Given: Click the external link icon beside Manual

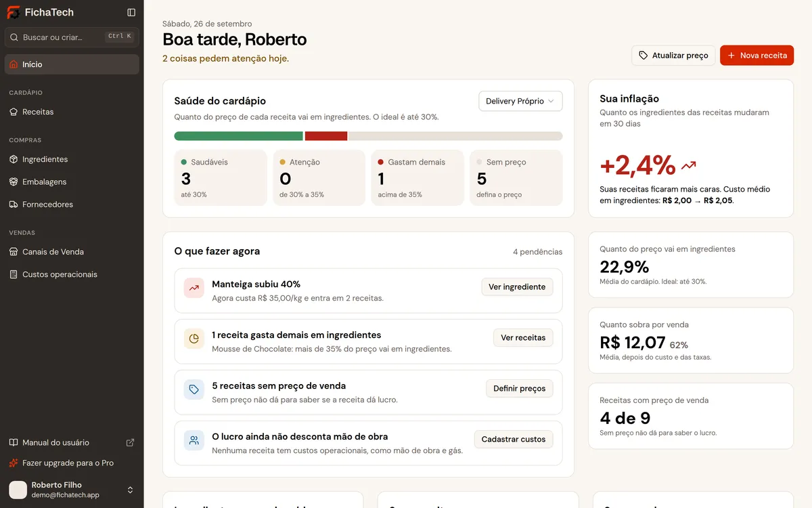Looking at the screenshot, I should [x=131, y=442].
